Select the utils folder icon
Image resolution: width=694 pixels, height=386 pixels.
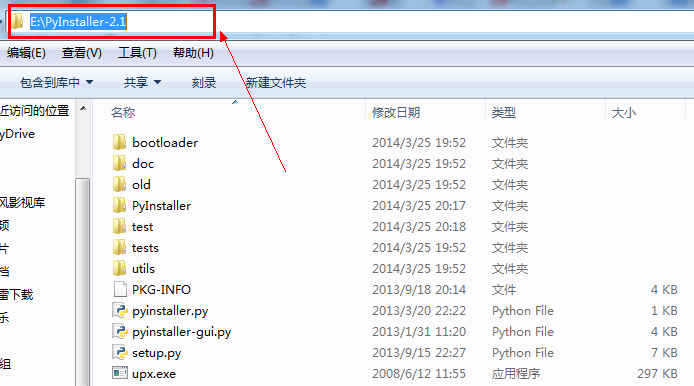point(119,268)
